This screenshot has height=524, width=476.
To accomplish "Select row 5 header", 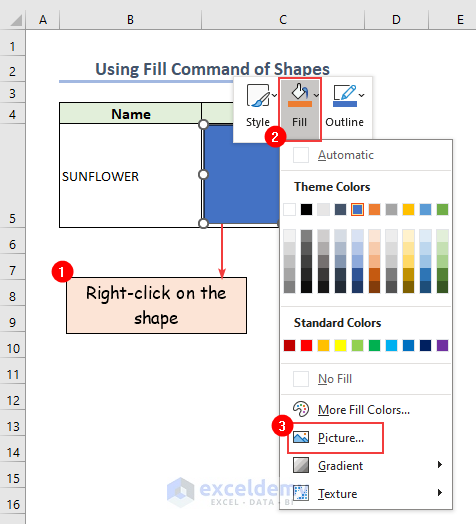I will [12, 176].
